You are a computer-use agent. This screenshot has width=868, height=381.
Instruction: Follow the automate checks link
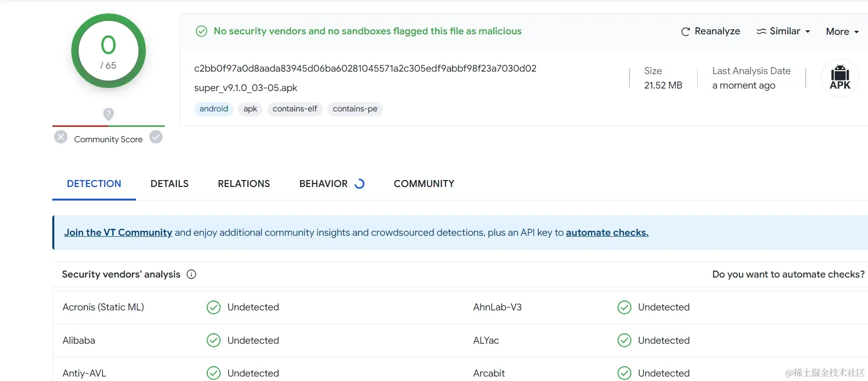(607, 232)
